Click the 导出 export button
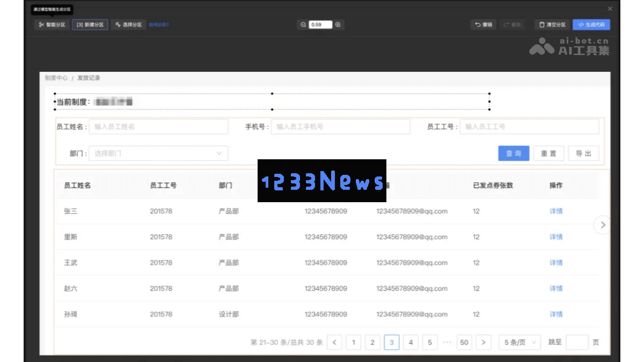 click(583, 153)
